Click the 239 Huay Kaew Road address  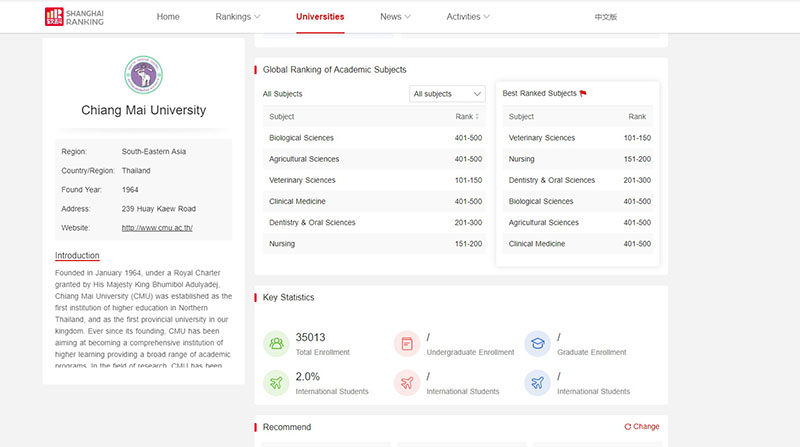(159, 209)
